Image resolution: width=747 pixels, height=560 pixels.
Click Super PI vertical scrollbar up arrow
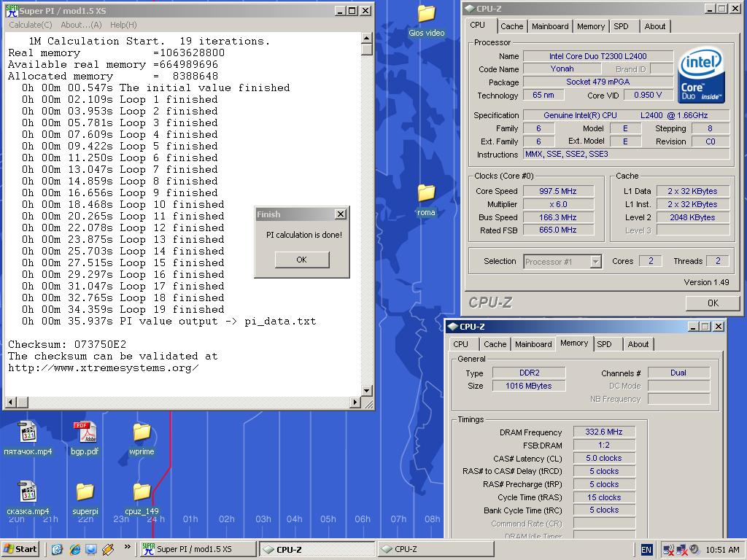point(366,38)
